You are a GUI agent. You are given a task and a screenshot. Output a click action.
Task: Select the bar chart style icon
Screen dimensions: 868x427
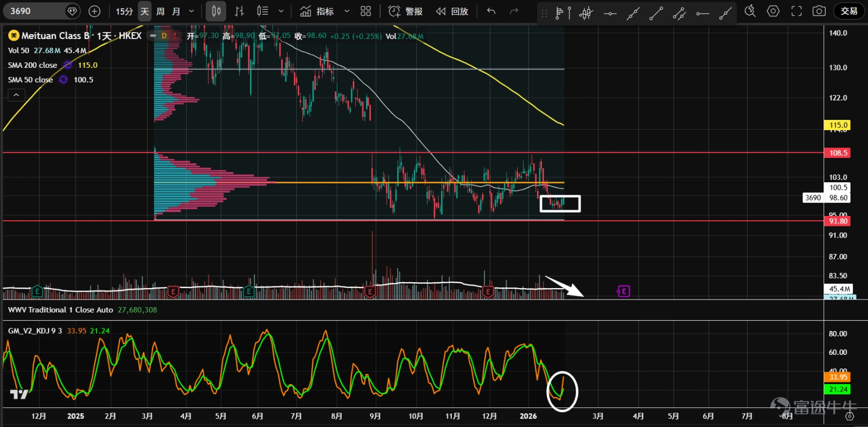(239, 11)
